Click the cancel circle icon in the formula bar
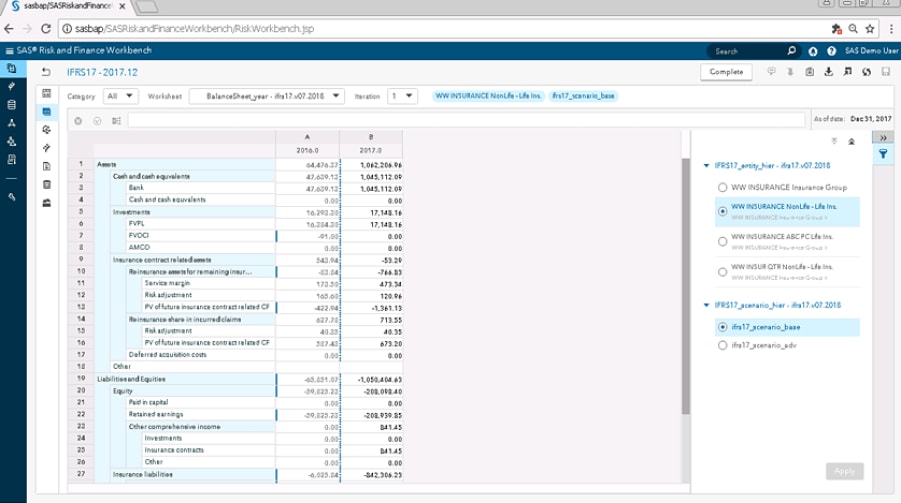Image resolution: width=901 pixels, height=503 pixels. [78, 121]
